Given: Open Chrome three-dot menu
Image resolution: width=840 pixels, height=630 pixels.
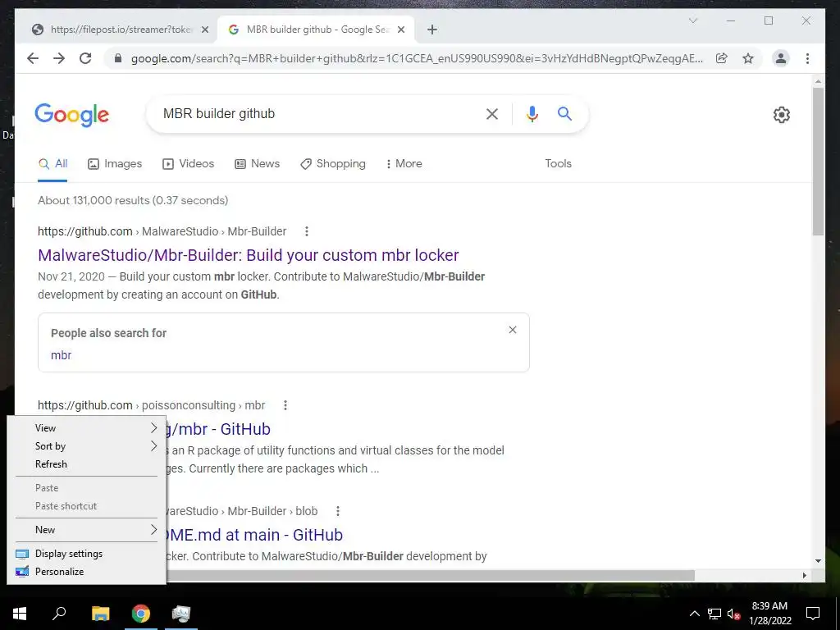Looking at the screenshot, I should point(807,58).
